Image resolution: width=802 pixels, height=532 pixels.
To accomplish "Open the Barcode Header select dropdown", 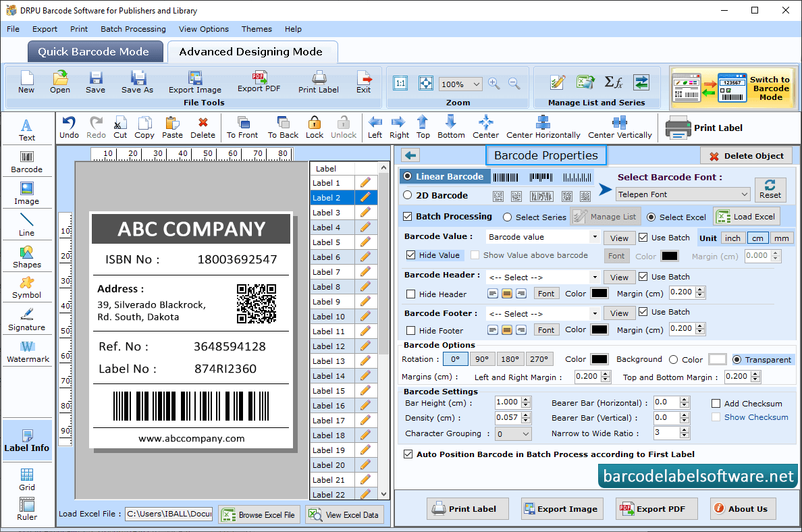I will [x=543, y=277].
